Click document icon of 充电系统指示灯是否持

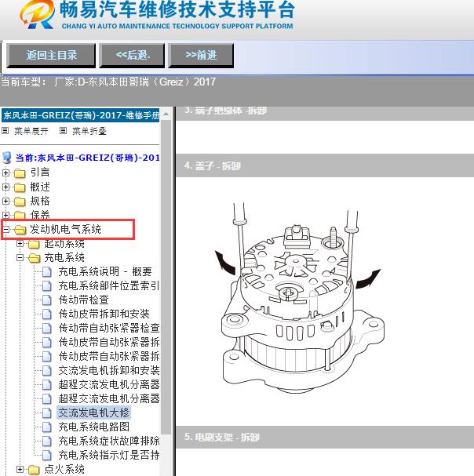click(47, 456)
